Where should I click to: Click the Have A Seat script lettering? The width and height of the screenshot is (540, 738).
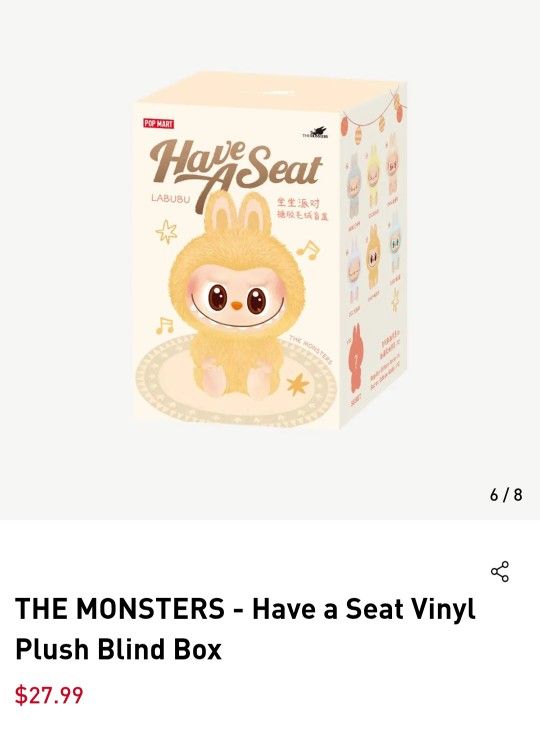click(236, 169)
